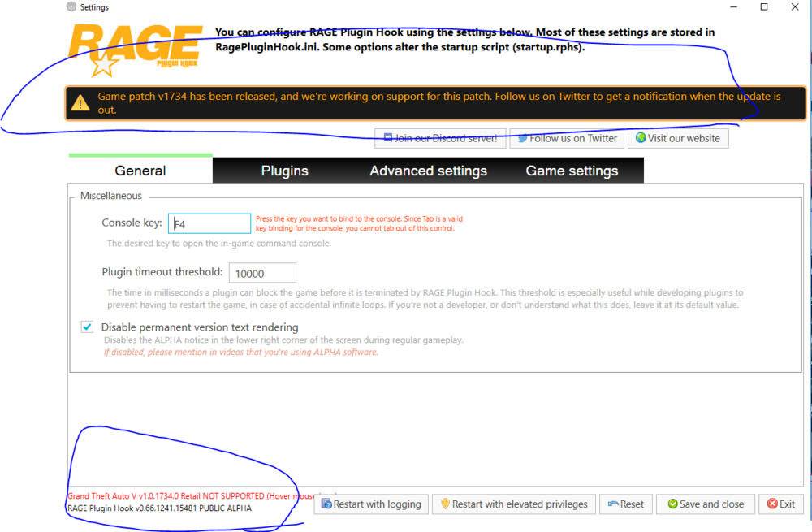Click the 'Disable permanent version text rendering' label

[x=200, y=327]
